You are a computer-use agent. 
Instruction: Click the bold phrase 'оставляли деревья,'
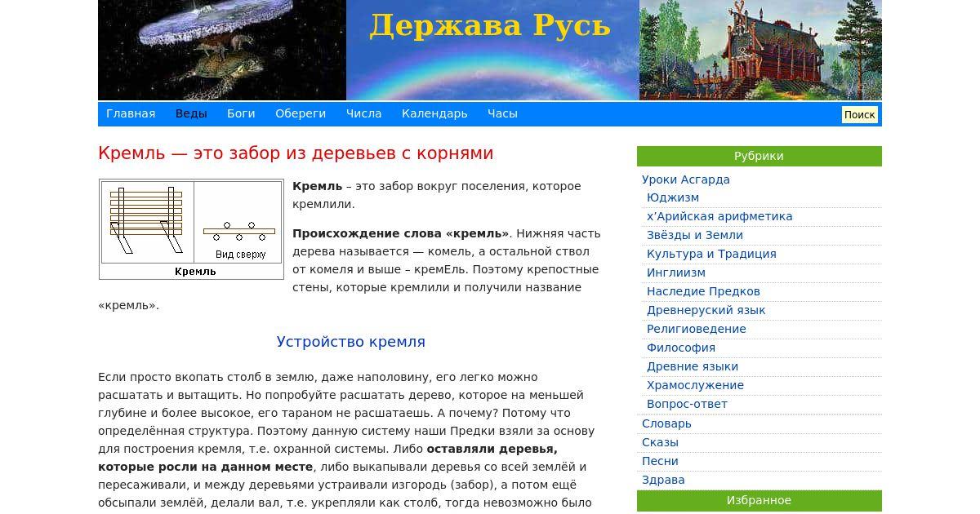tap(492, 449)
